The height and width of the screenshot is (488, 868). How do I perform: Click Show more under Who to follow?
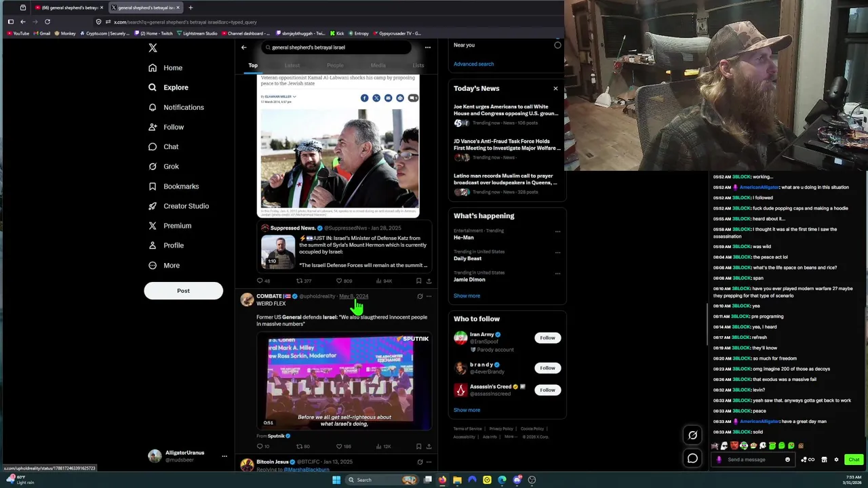(x=467, y=410)
